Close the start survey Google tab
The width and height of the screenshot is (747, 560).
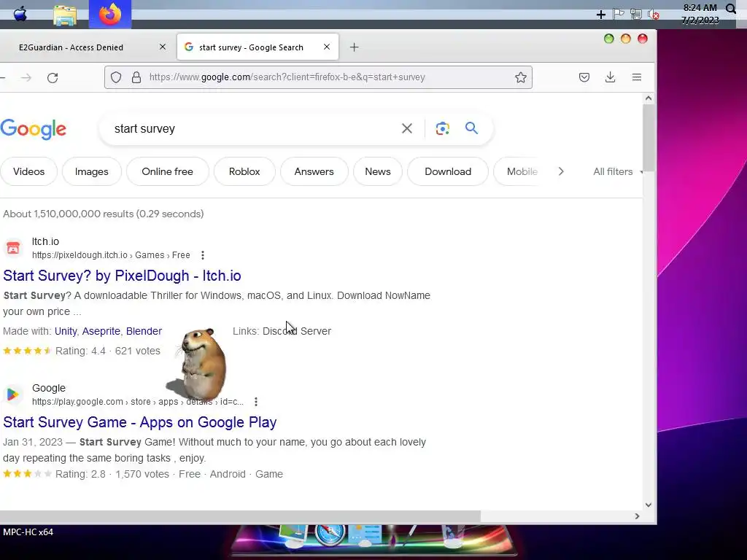pos(327,47)
